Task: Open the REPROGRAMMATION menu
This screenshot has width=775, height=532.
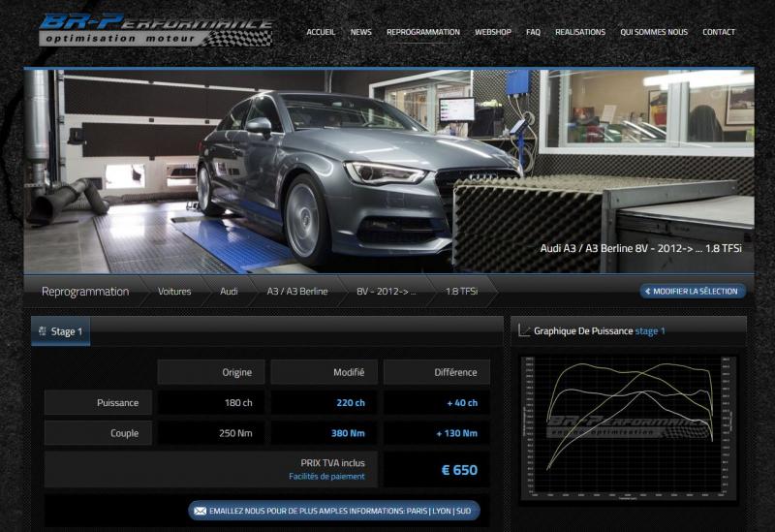Action: (423, 32)
